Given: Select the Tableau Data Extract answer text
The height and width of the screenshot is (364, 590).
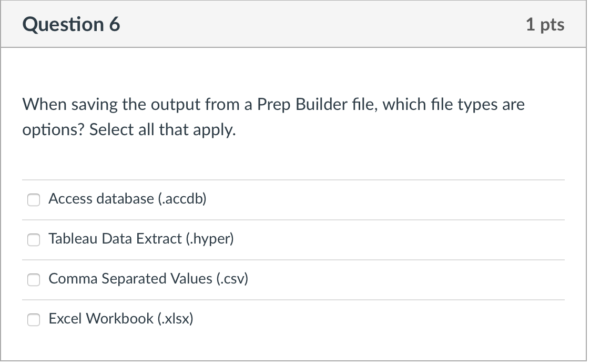Looking at the screenshot, I should coord(140,239).
